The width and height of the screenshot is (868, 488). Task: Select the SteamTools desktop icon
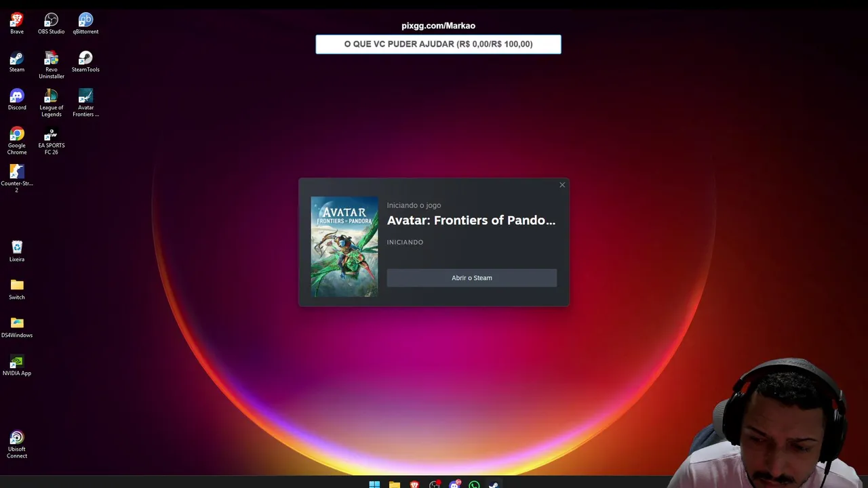pyautogui.click(x=85, y=62)
